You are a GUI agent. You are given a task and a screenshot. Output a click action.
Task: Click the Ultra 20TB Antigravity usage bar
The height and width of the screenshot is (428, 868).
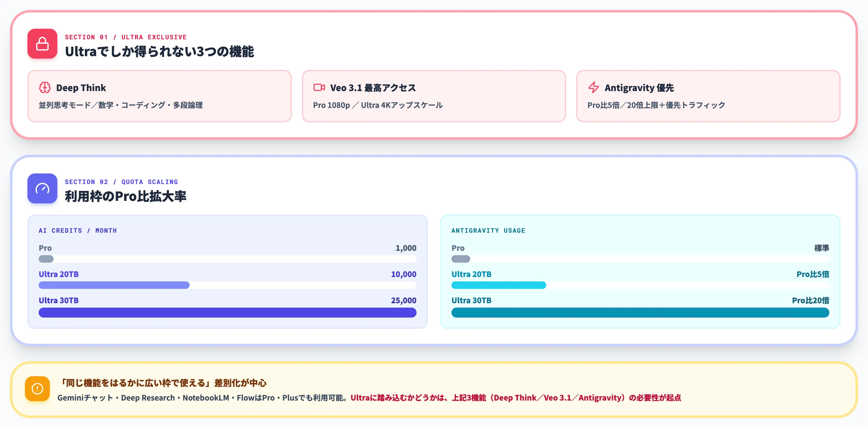(640, 285)
